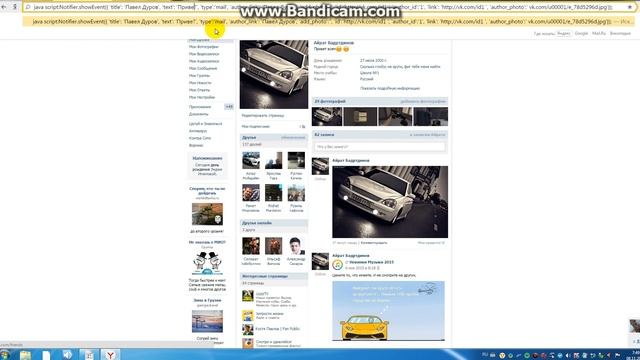Open Документы in left menu
This screenshot has height=360, width=640.
(198, 114)
